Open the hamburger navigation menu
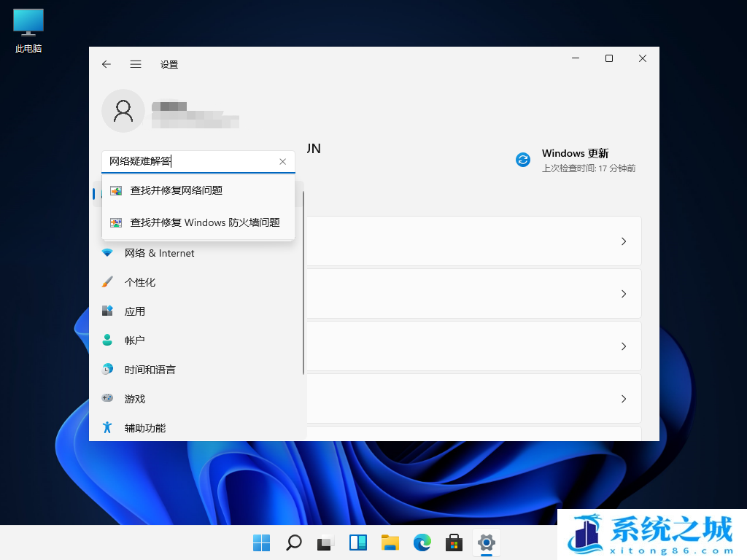Screen dimensions: 747x560 point(136,64)
